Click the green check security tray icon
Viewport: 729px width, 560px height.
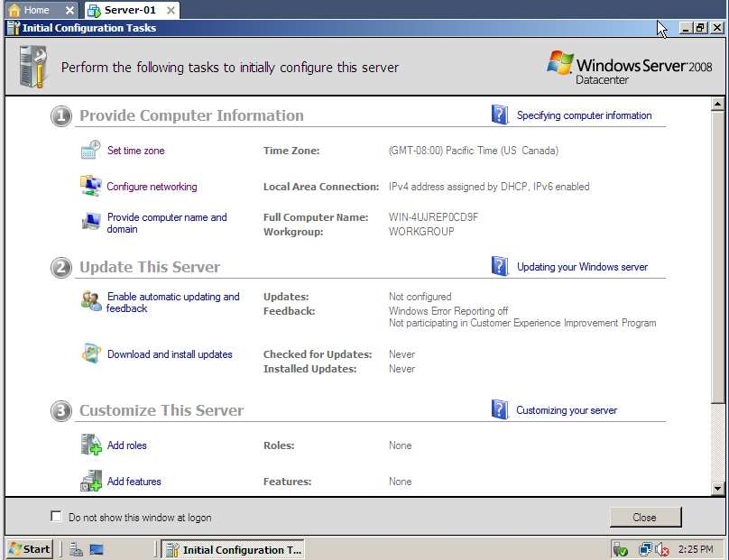[620, 550]
